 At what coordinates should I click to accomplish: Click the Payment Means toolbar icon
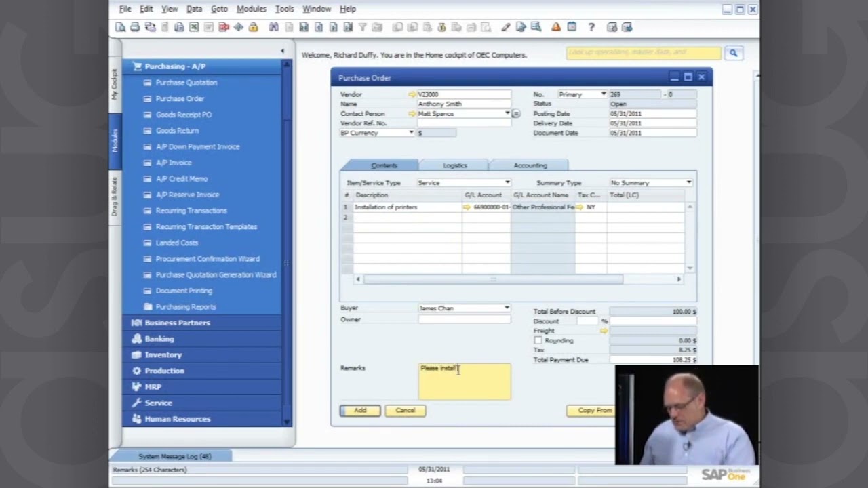point(441,27)
